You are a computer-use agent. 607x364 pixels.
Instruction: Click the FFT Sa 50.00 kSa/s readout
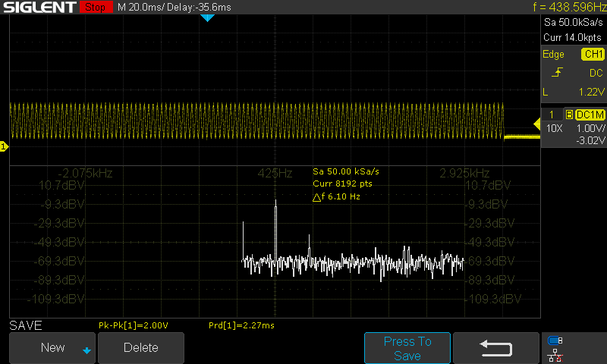tap(346, 171)
